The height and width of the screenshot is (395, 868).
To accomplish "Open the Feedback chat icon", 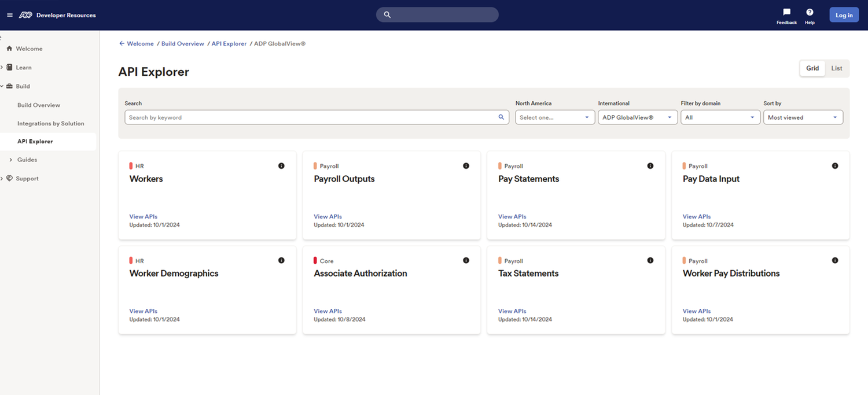I will pyautogui.click(x=786, y=12).
